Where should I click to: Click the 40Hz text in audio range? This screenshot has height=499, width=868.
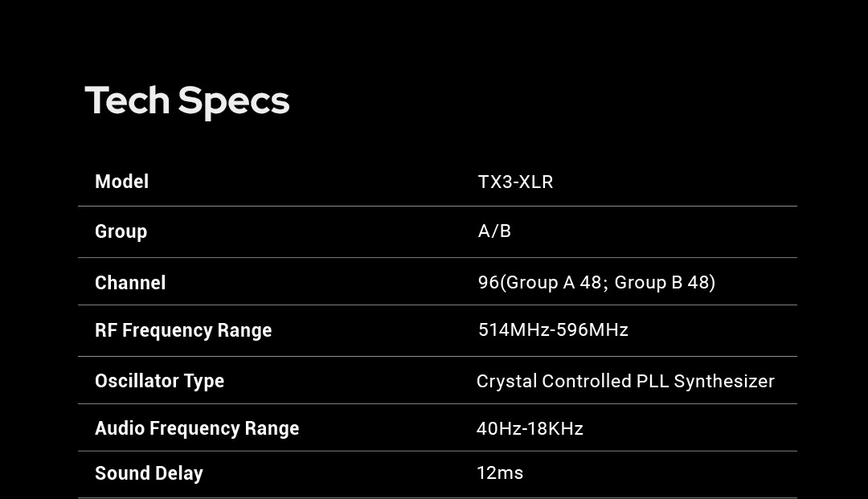click(x=499, y=428)
